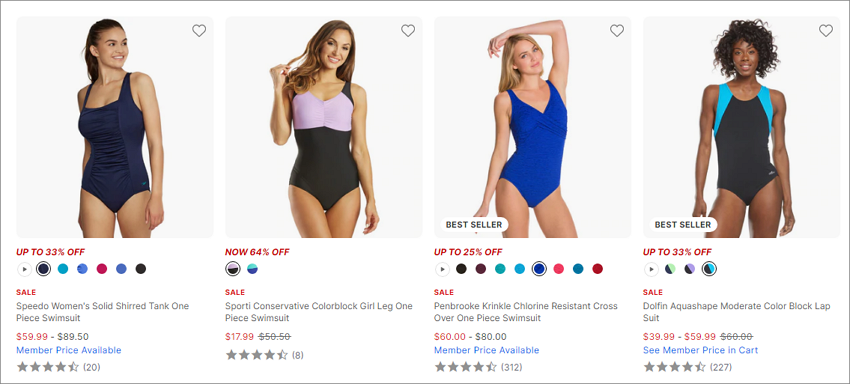Select the burgundy swatch for Penbrooke swimsuit
Image resolution: width=850 pixels, height=384 pixels.
tap(481, 268)
